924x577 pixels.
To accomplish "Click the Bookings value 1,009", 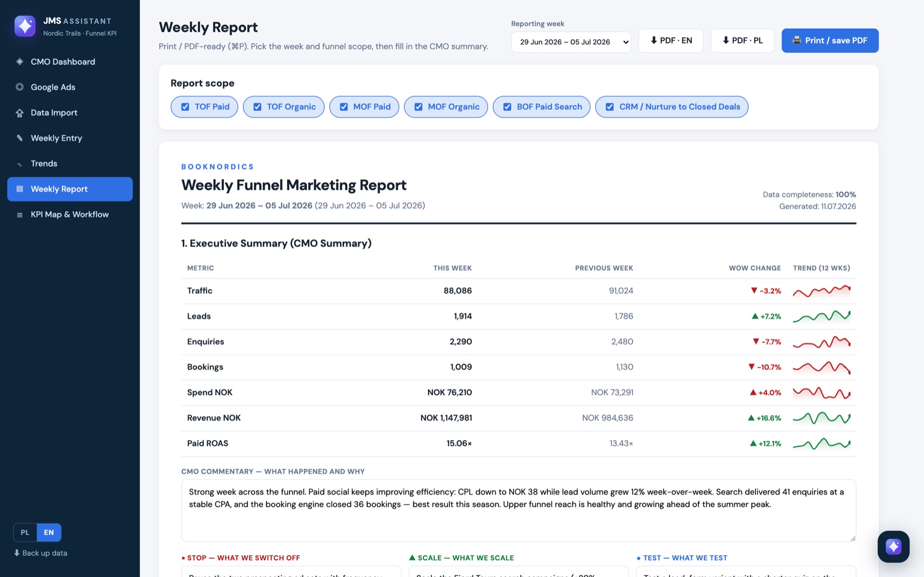I will (x=461, y=367).
